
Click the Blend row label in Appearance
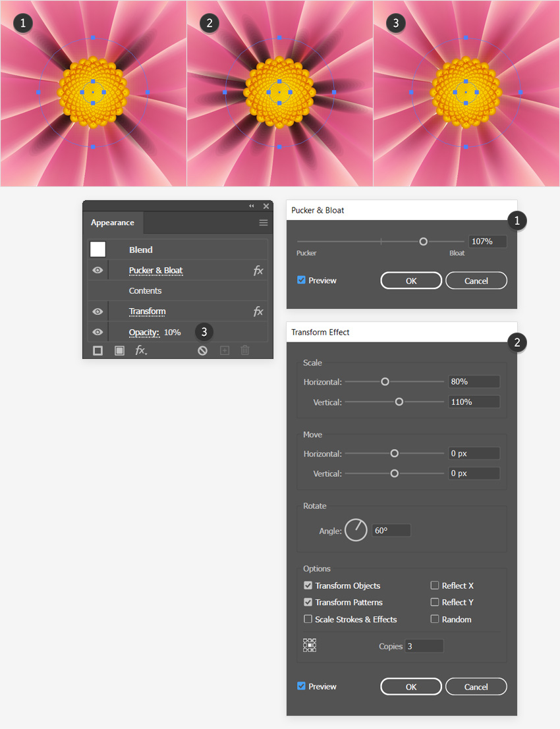point(141,250)
